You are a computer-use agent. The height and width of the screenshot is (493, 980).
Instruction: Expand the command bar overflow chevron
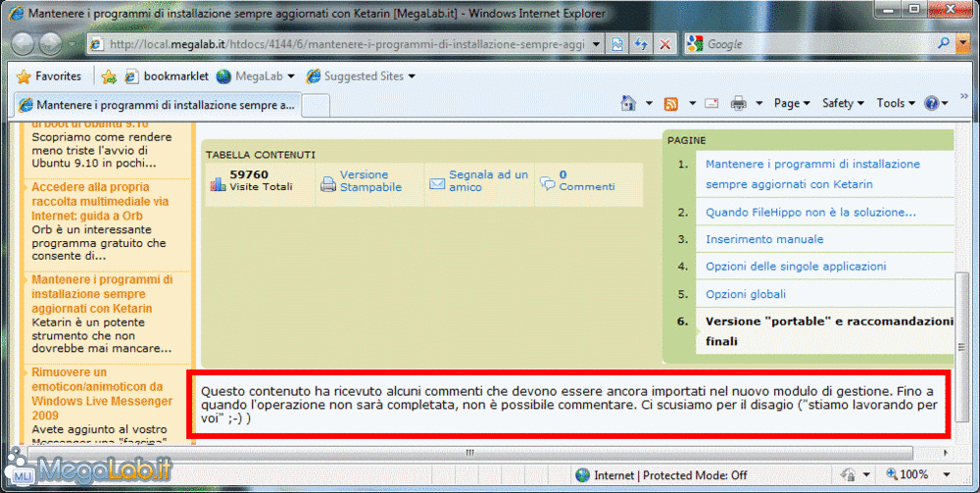coord(963,96)
